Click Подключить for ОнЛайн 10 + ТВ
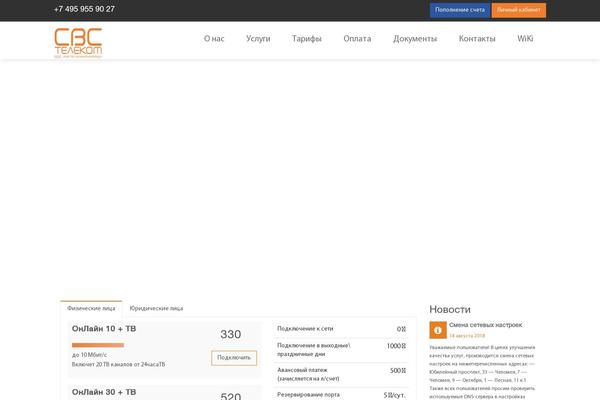This screenshot has width=600, height=400. (x=234, y=358)
